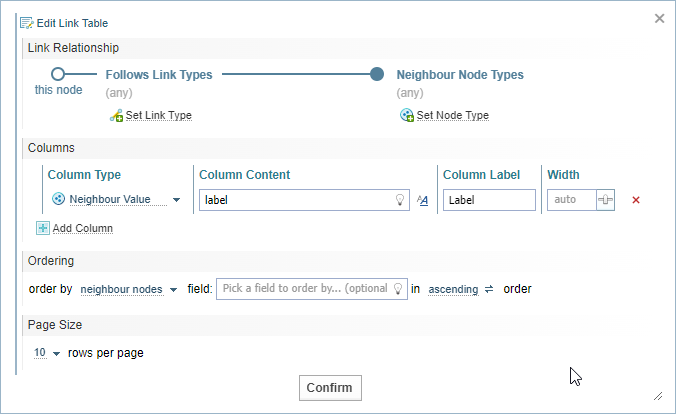Click the Add Column link
This screenshot has width=676, height=414.
[82, 228]
